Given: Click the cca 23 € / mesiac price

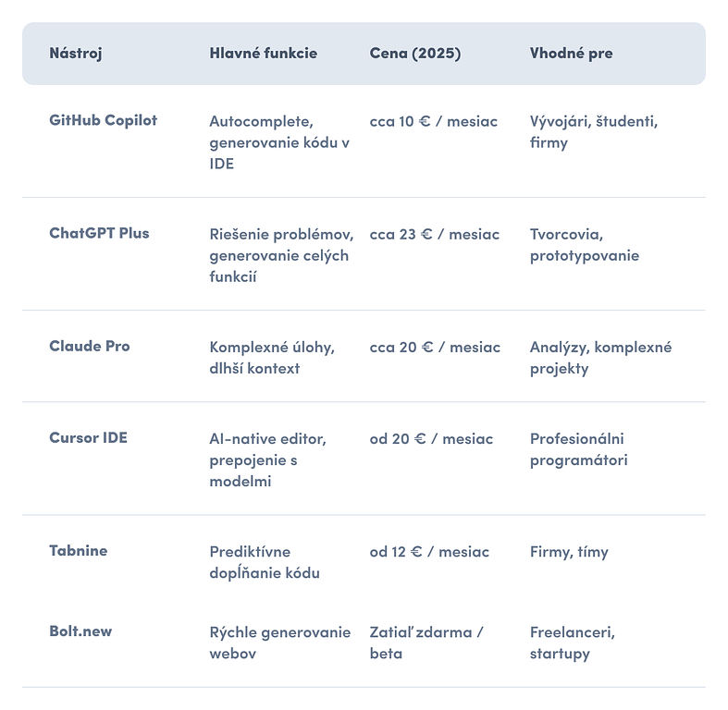Looking at the screenshot, I should (435, 234).
